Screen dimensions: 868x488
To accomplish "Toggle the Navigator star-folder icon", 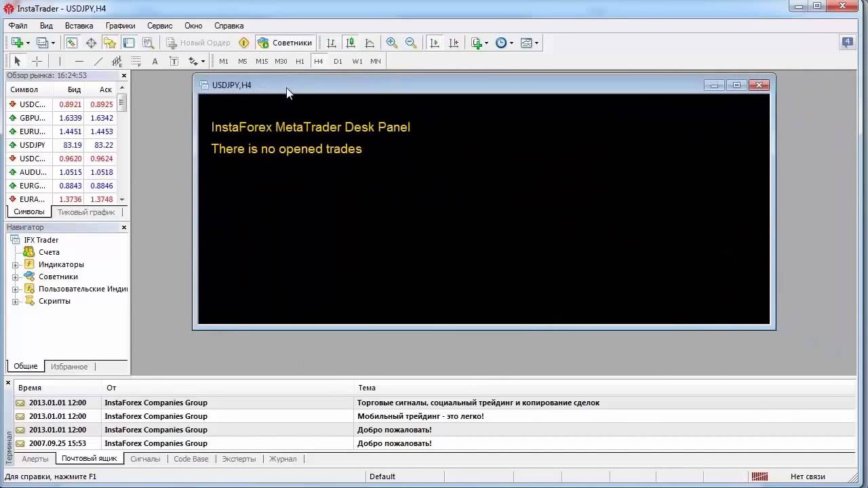I will click(x=110, y=43).
